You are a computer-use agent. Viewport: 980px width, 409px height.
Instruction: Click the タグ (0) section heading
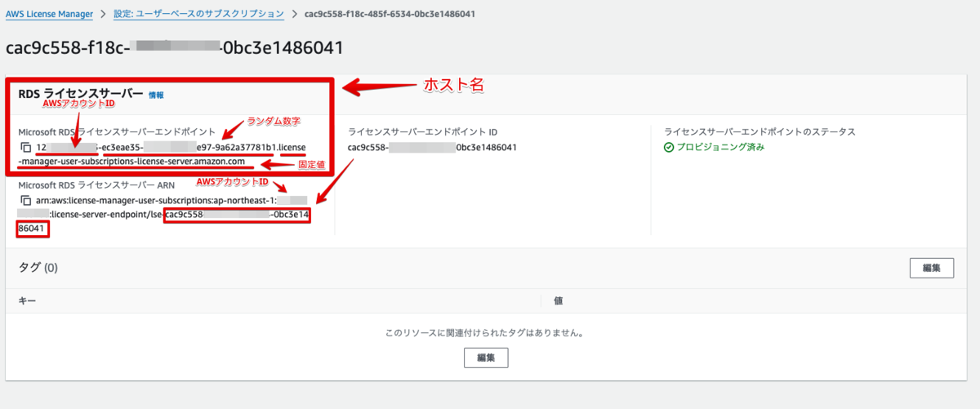coord(38,267)
